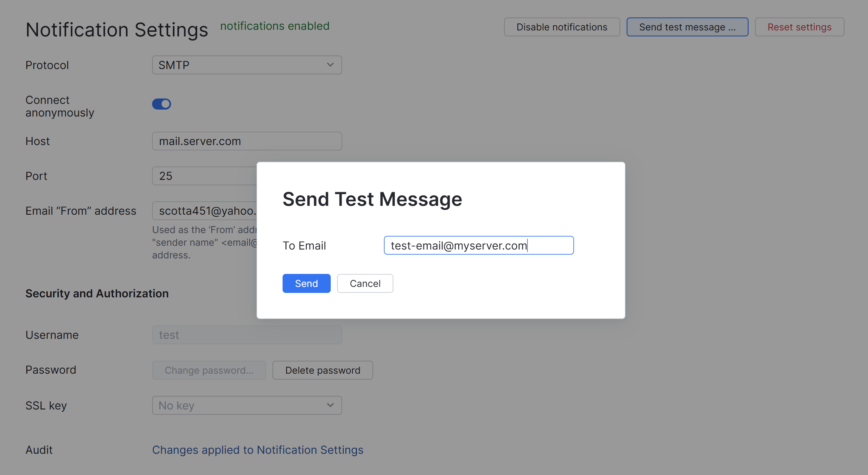Click the Username input field
The image size is (868, 475).
click(247, 334)
